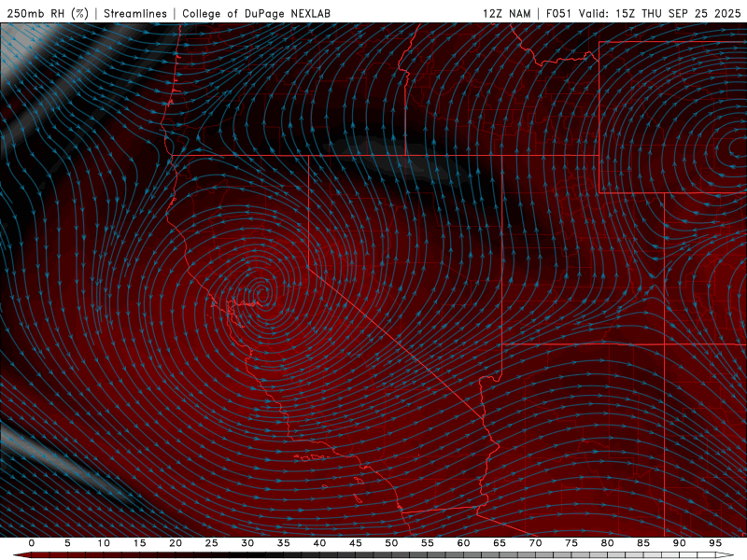The width and height of the screenshot is (747, 560).
Task: Click the colorbar label '35'
Action: (284, 543)
